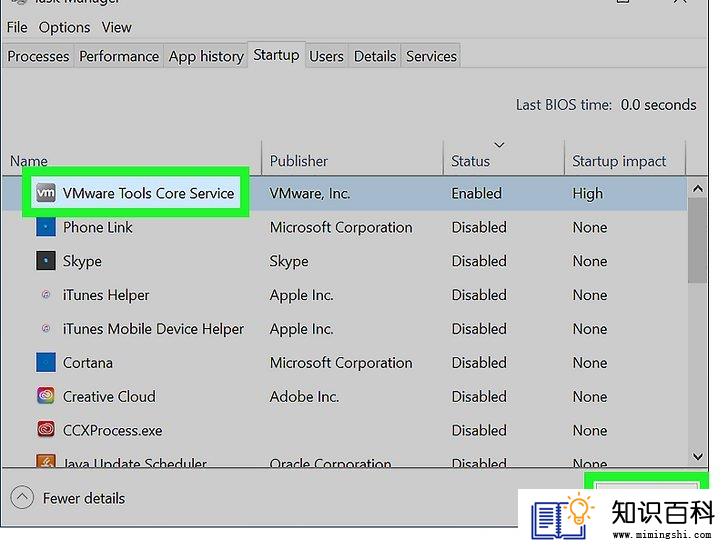
Task: Click High startup impact value
Action: pyautogui.click(x=587, y=194)
